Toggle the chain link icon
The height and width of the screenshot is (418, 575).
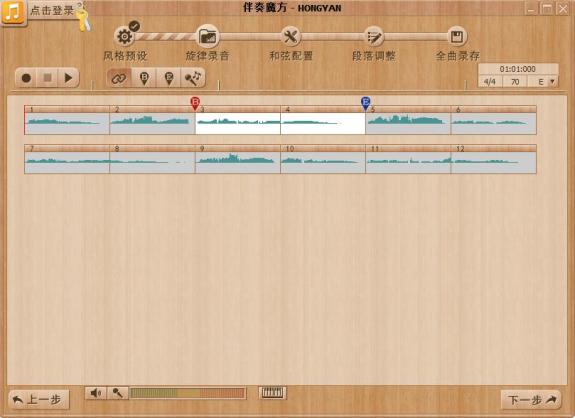point(119,78)
